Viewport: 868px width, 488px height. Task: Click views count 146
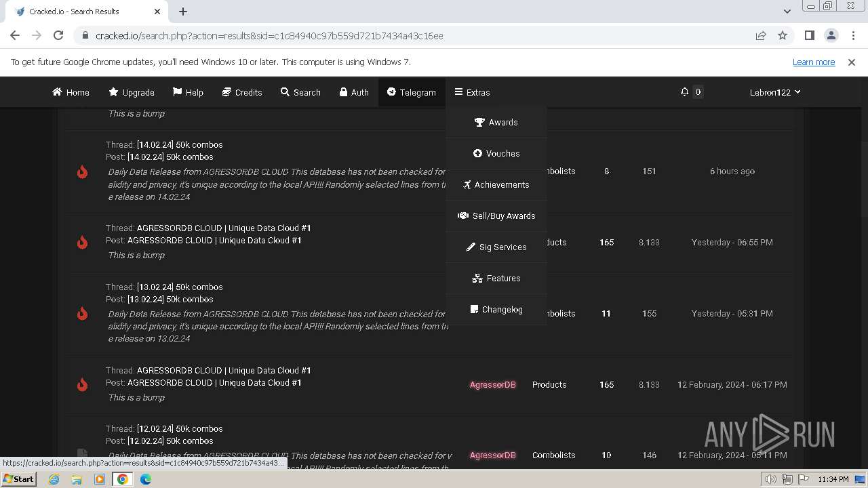[x=649, y=455]
